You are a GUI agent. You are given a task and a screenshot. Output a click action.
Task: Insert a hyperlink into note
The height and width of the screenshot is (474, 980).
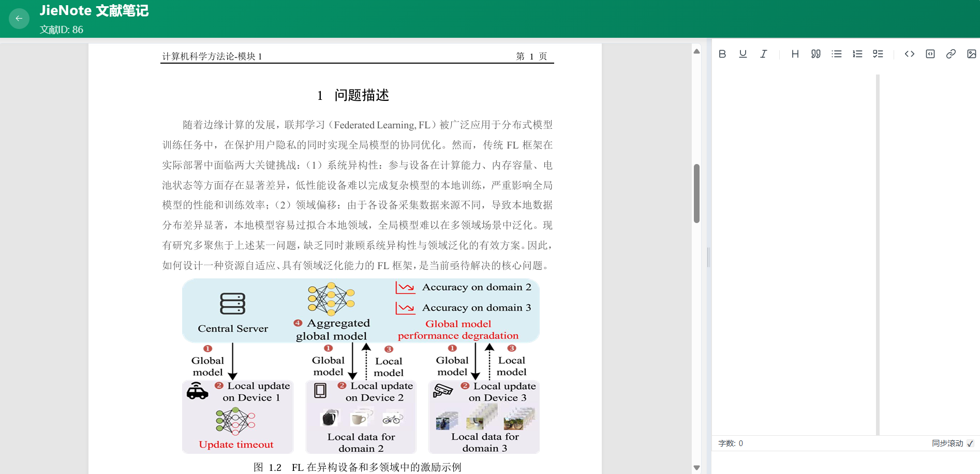951,54
